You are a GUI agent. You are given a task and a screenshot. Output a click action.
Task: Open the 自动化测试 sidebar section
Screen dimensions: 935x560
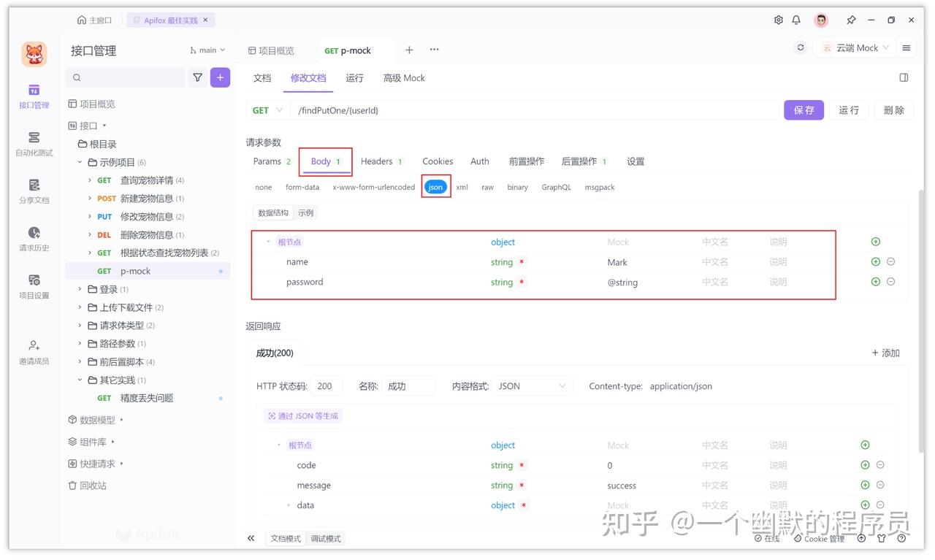pos(34,144)
